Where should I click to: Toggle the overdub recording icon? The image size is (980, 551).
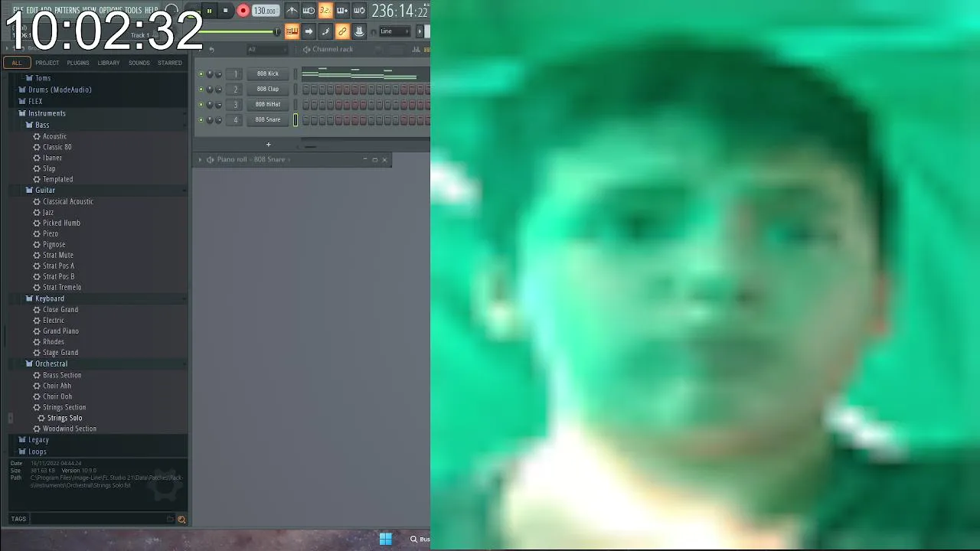(x=342, y=11)
